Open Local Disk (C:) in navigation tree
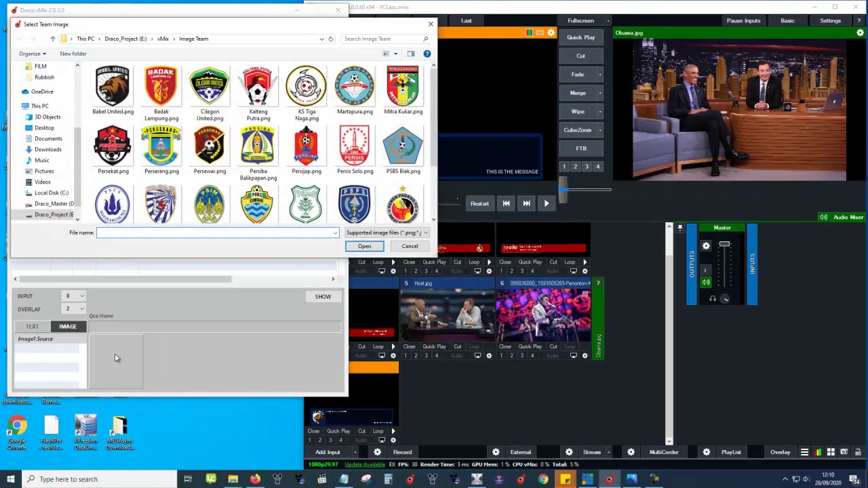 click(x=51, y=192)
